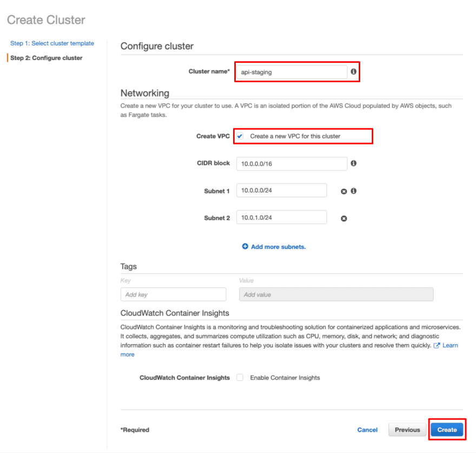Image resolution: width=476 pixels, height=453 pixels.
Task: Click the Subnet 1 input field
Action: point(282,191)
